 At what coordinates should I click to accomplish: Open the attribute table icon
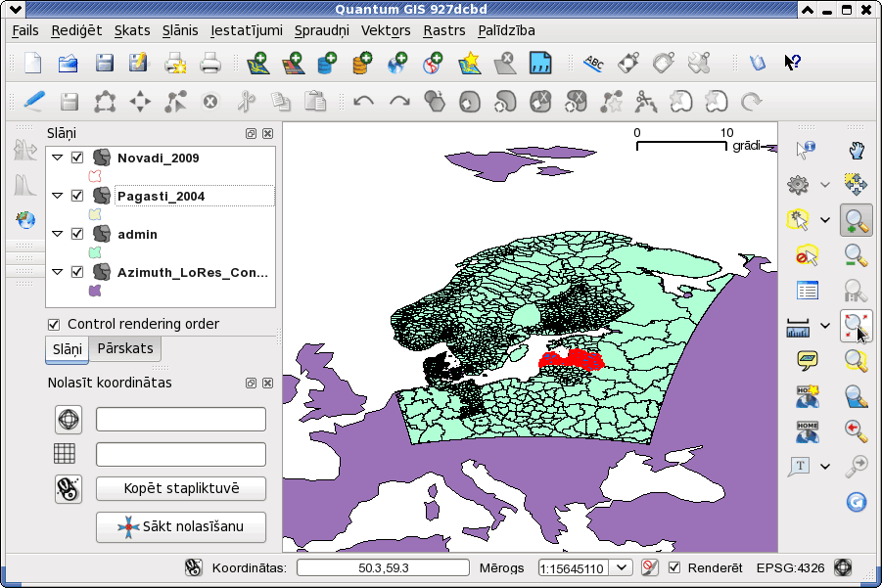pos(808,290)
